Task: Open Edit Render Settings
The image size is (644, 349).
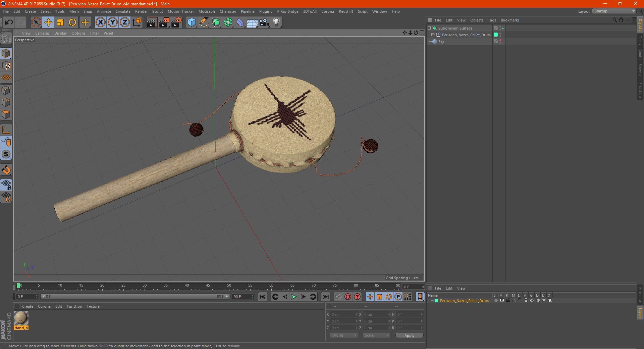Action: [x=176, y=22]
